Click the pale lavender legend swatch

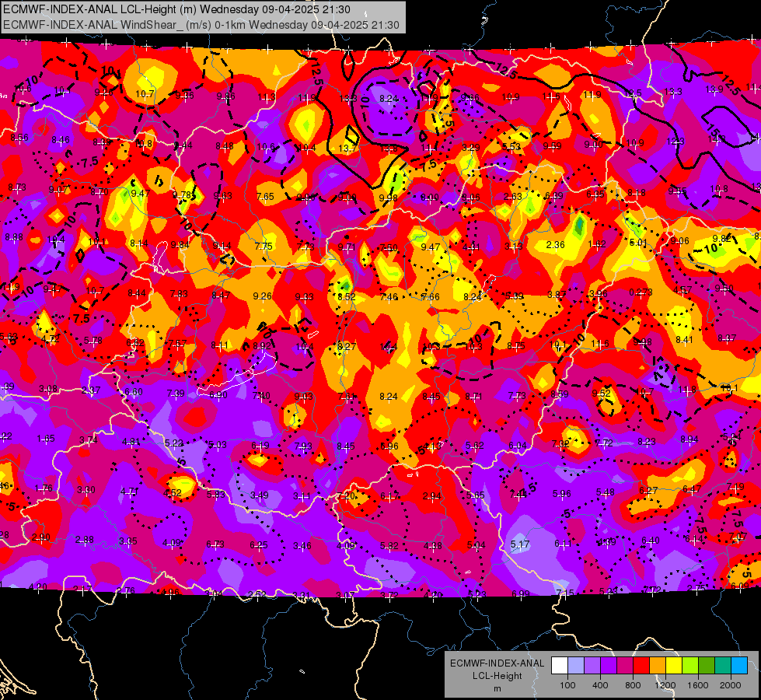pyautogui.click(x=575, y=666)
